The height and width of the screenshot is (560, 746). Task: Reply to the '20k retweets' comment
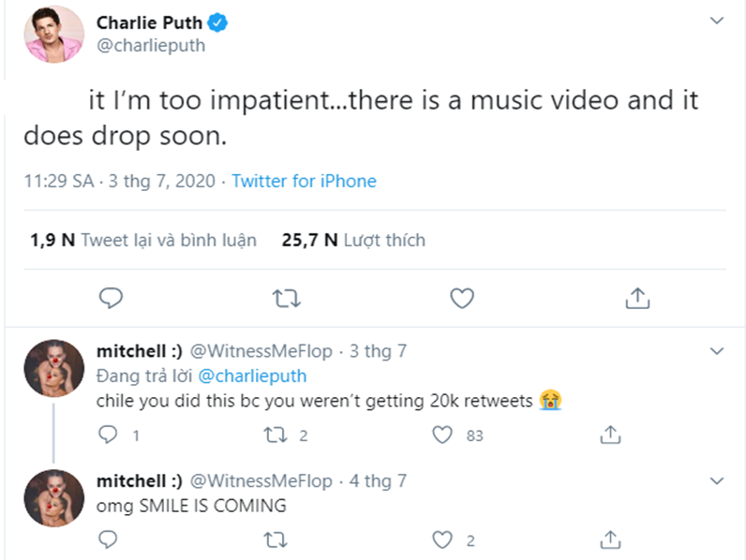[109, 435]
